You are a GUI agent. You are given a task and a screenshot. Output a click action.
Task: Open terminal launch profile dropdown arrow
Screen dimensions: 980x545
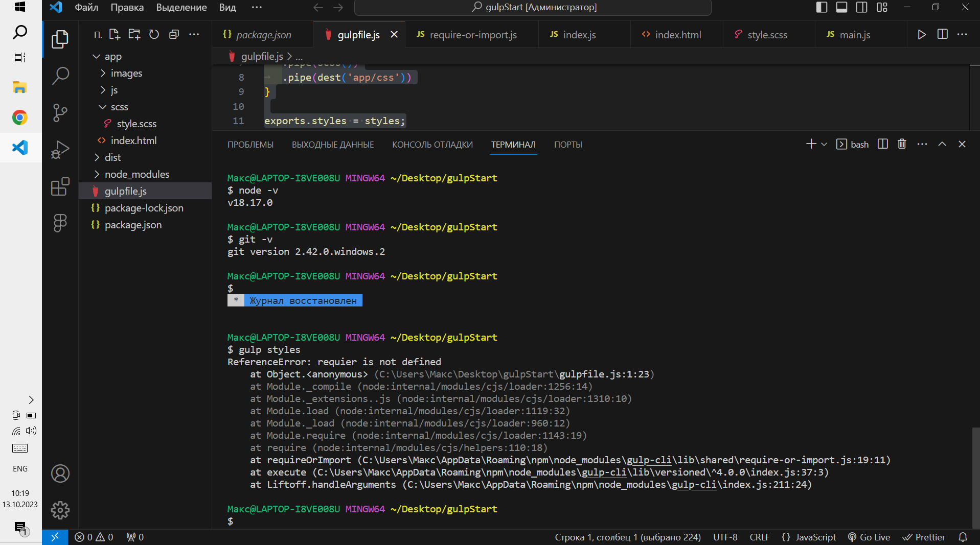pyautogui.click(x=824, y=145)
